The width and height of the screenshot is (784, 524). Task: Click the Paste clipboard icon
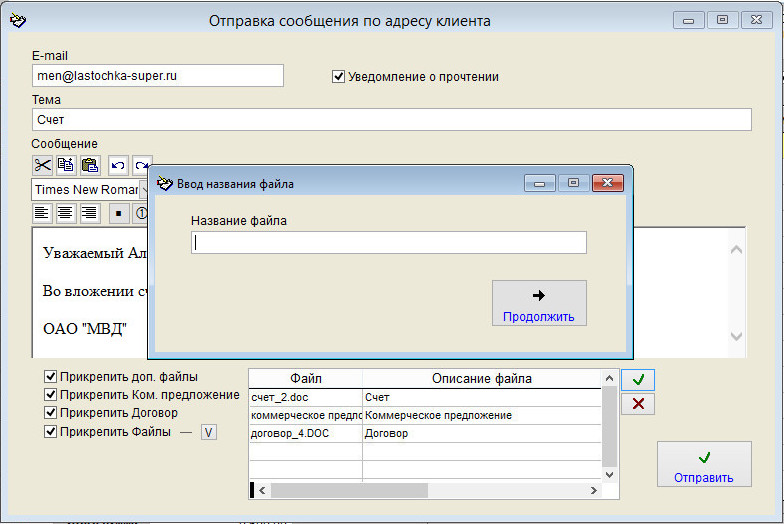coord(90,165)
